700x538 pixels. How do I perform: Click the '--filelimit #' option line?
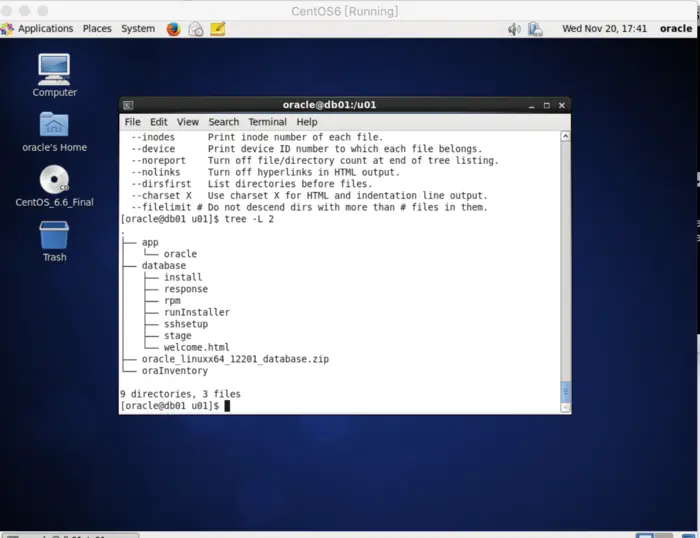click(x=309, y=207)
